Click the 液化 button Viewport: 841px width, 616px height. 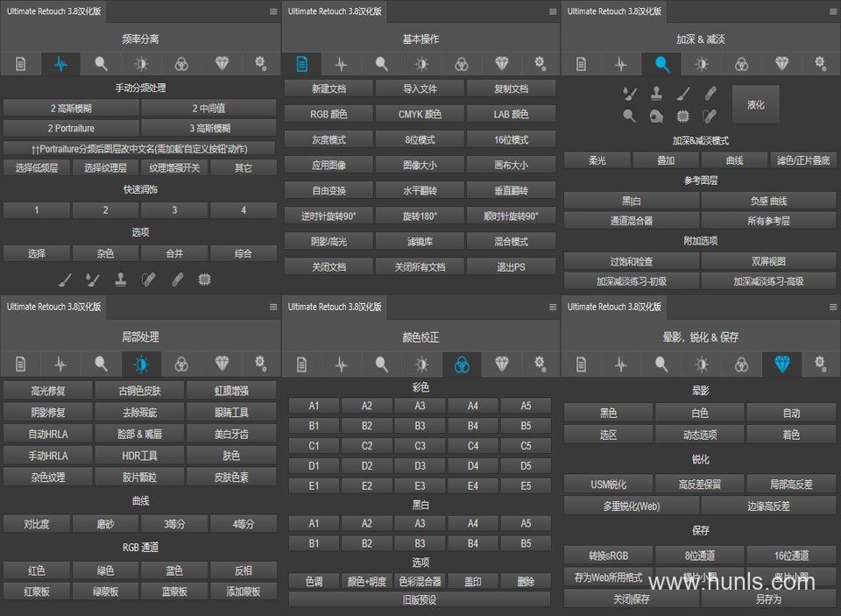(756, 104)
